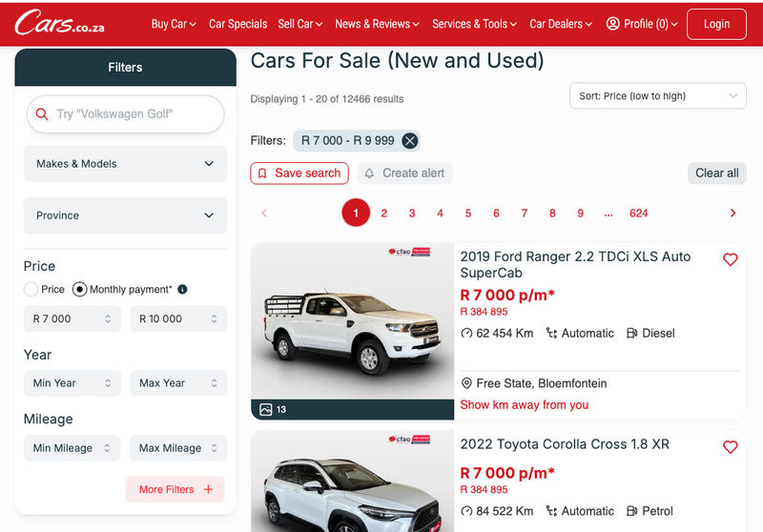
Task: Click the More Filters button
Action: coord(175,489)
